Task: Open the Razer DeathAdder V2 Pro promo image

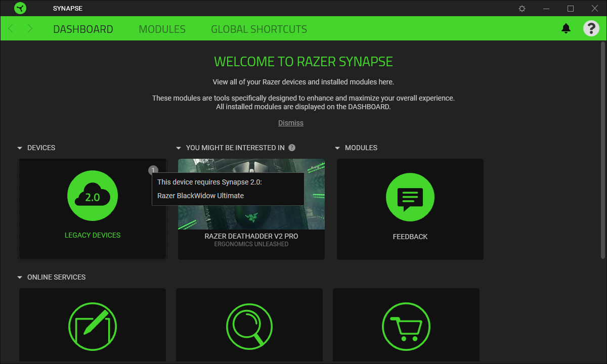Action: pos(251,194)
